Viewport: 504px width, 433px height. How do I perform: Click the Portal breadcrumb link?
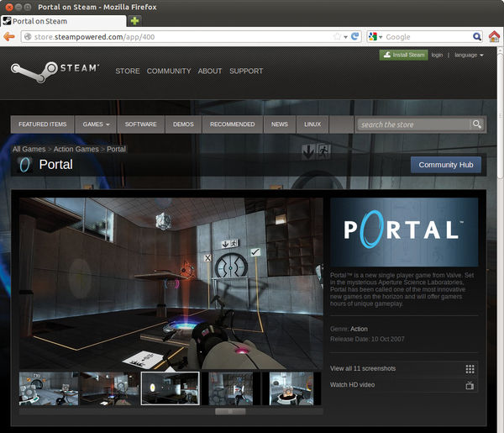[116, 150]
